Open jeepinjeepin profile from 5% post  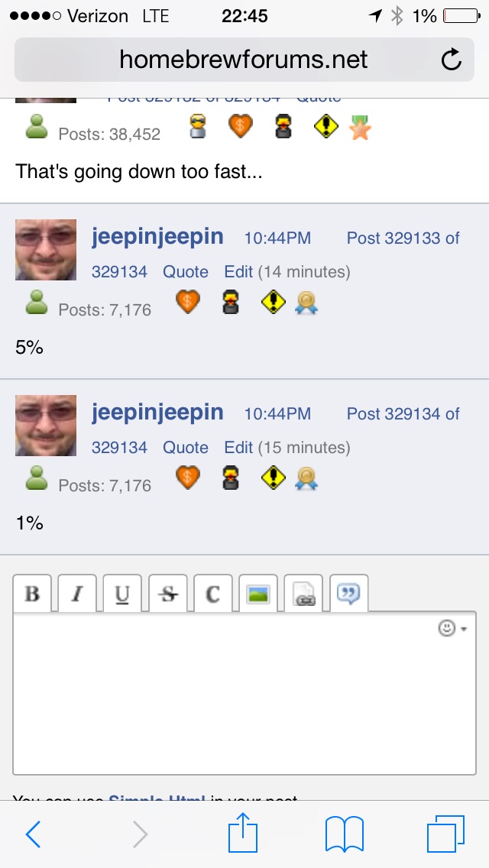tap(157, 237)
